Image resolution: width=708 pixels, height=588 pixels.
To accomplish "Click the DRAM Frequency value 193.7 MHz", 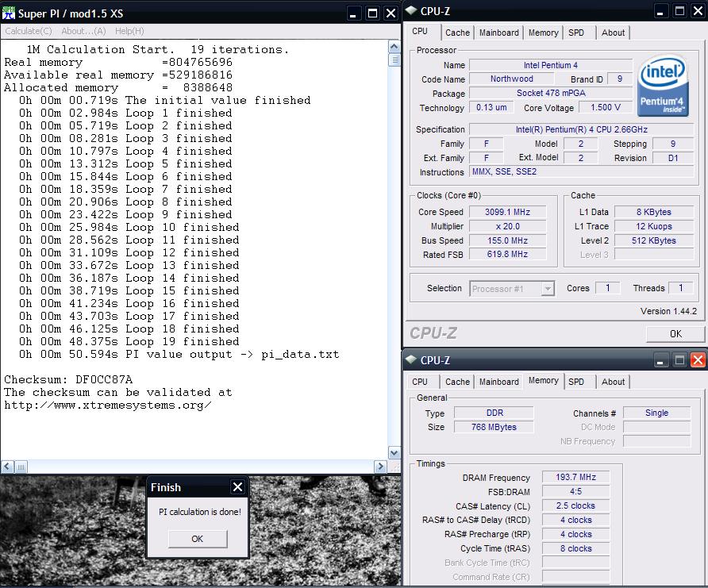I will (575, 477).
